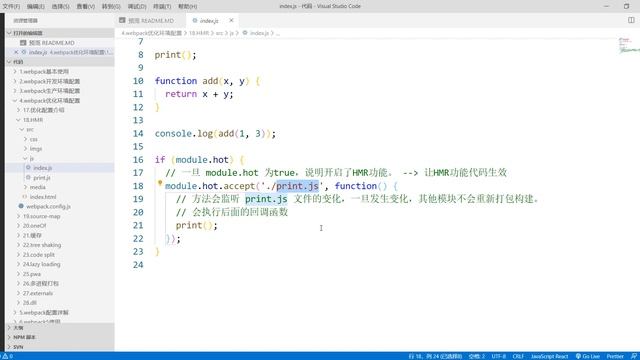Viewport: 640px width, 360px height.
Task: Expand the media folder
Action: 60,187
